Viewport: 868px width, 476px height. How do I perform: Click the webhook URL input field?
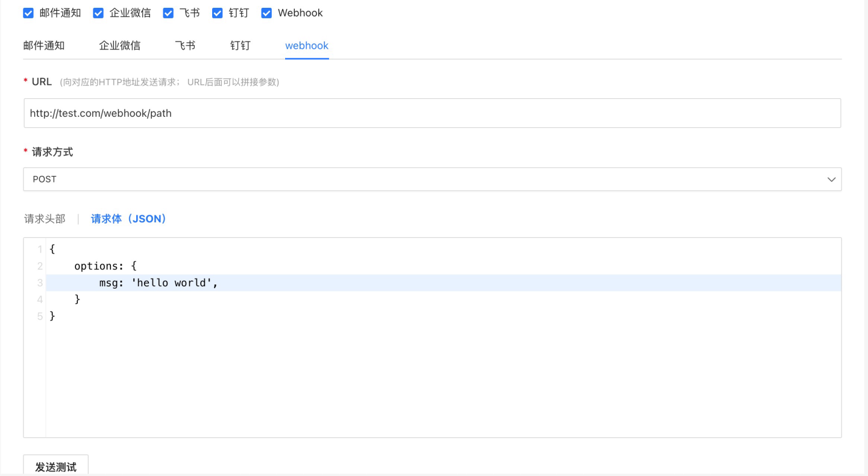click(x=432, y=113)
